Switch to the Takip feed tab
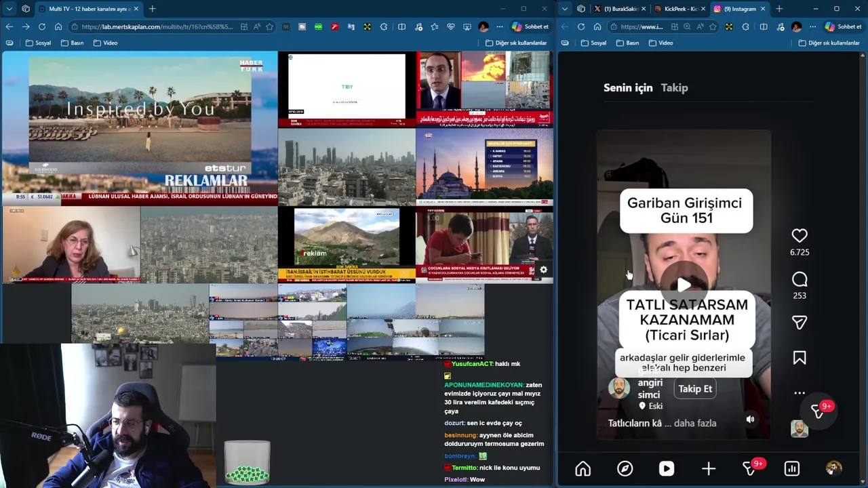Screen dimensions: 868x488 click(674, 87)
